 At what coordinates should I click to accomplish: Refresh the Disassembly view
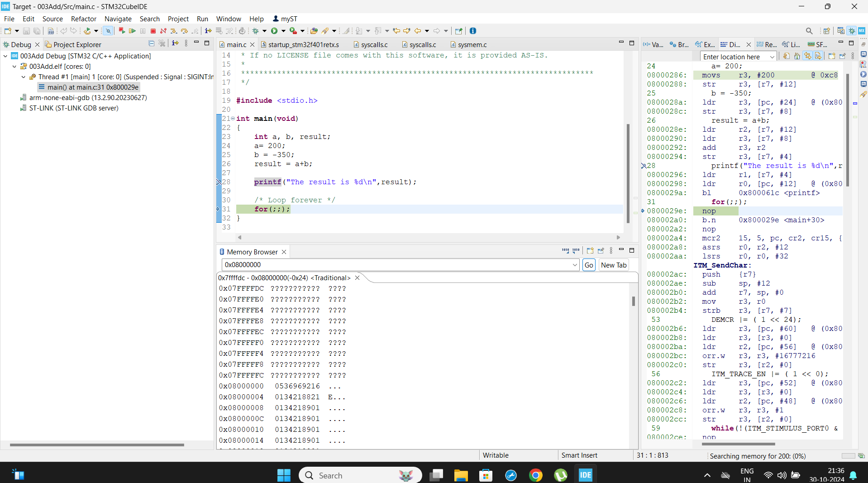(x=786, y=56)
